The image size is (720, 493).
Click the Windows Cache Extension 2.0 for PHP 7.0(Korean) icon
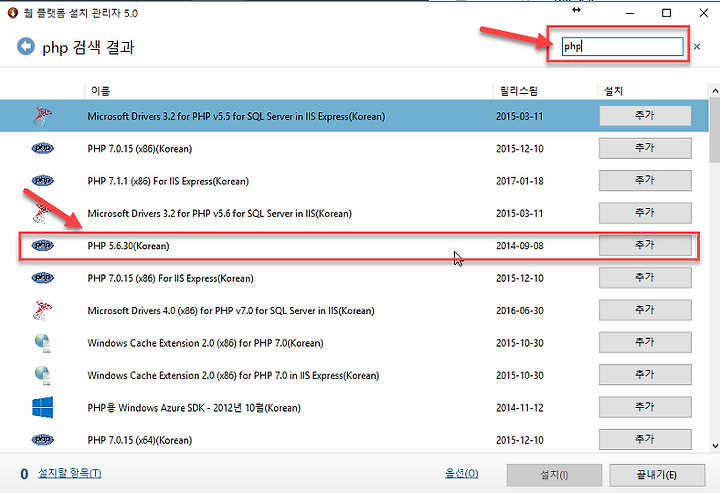pos(43,343)
